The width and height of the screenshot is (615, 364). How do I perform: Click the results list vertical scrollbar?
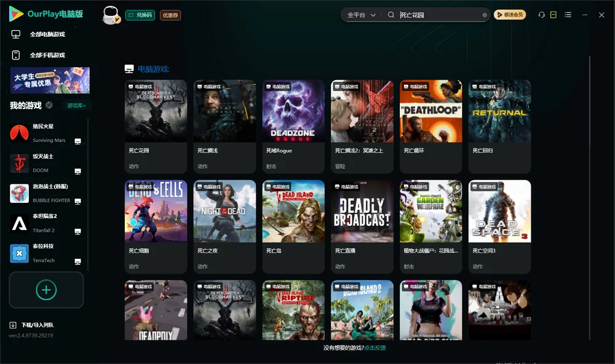[589, 198]
